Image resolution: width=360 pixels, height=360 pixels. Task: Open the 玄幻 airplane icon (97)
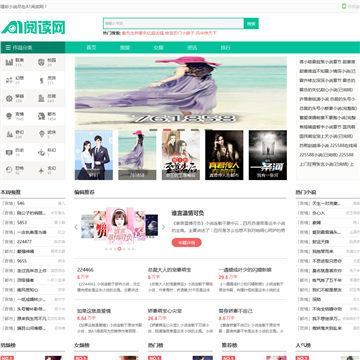pyautogui.click(x=41, y=170)
